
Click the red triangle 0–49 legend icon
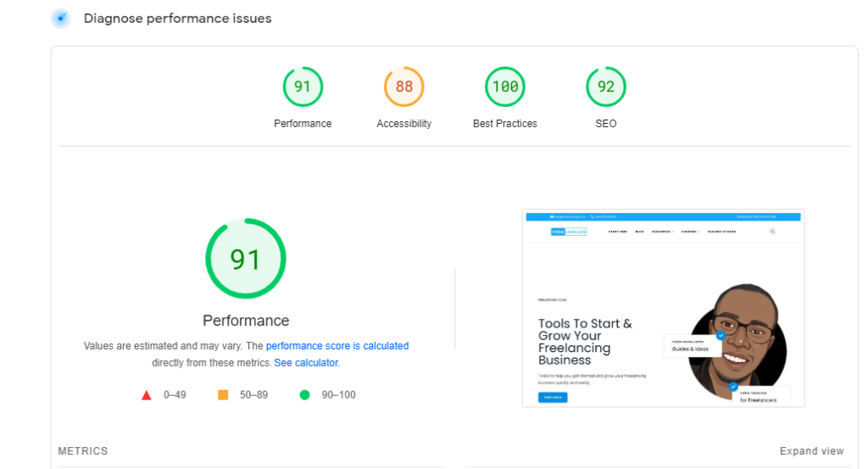pyautogui.click(x=147, y=395)
